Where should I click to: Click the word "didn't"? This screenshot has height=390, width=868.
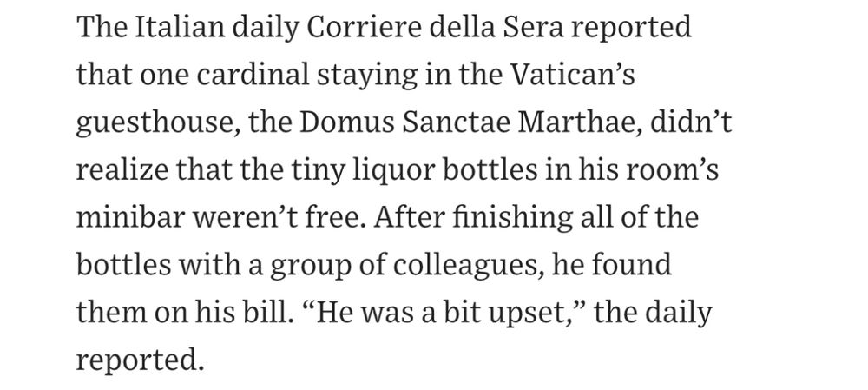(691, 122)
